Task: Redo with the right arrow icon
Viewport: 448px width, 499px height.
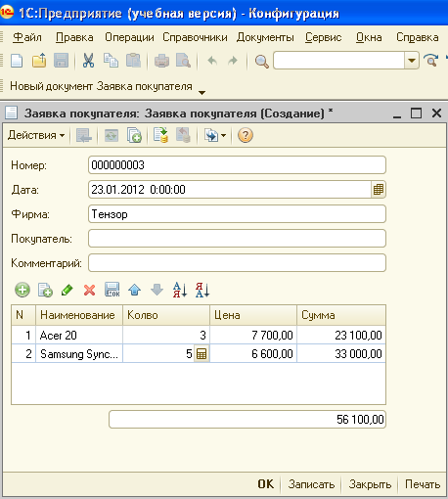Action: [x=233, y=61]
